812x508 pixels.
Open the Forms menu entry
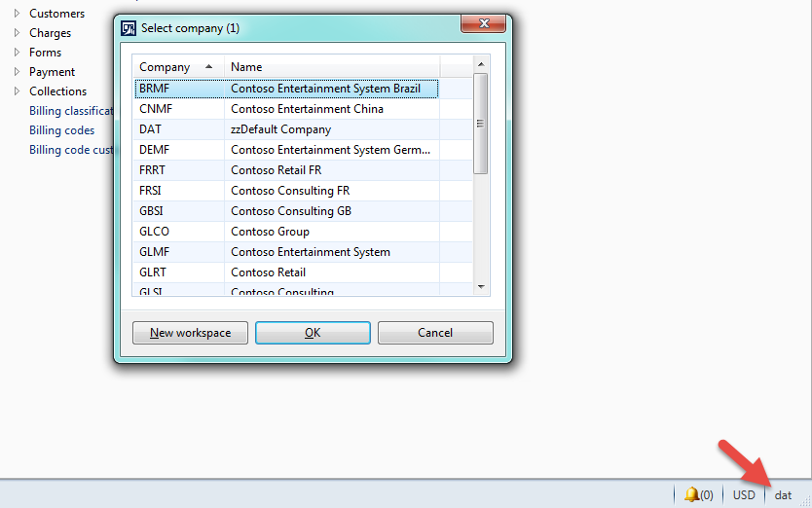(45, 53)
